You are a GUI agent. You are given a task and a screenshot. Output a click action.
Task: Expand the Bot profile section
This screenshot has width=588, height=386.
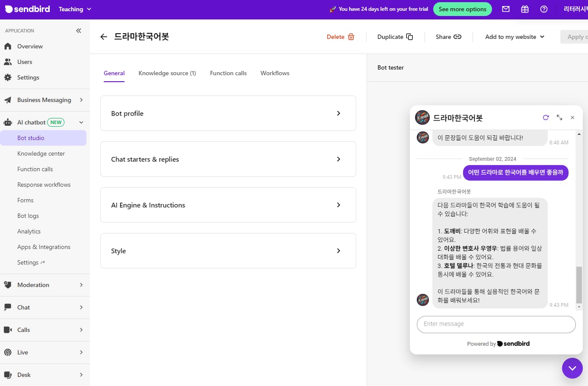pyautogui.click(x=228, y=113)
